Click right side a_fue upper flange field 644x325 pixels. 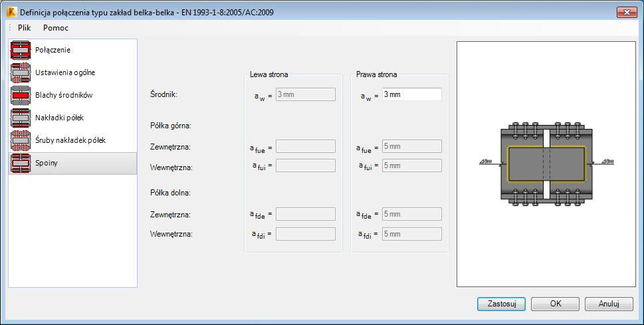click(x=412, y=146)
